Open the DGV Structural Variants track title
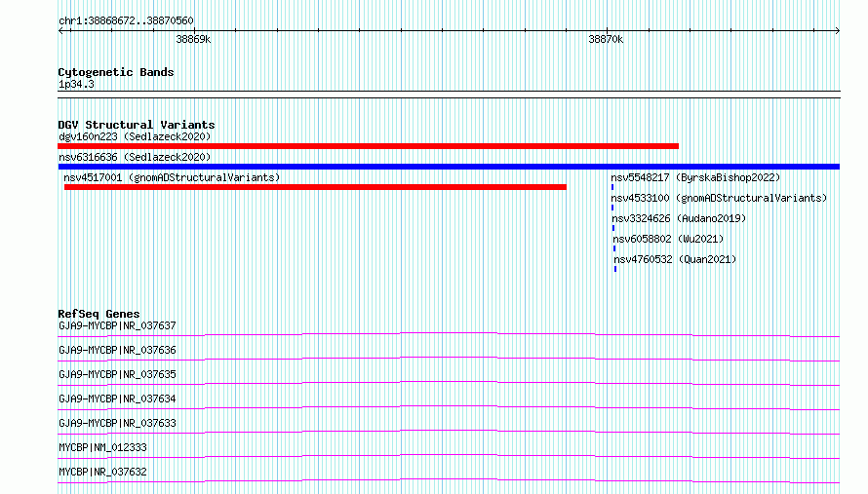The height and width of the screenshot is (494, 868). [137, 125]
